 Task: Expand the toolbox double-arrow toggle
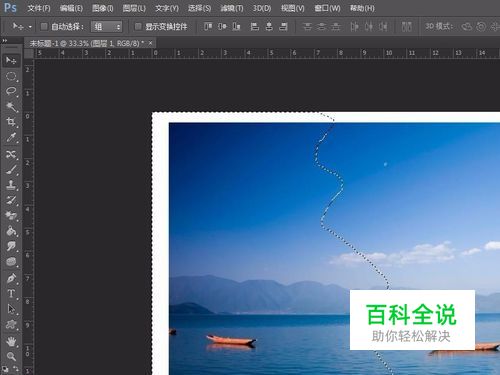tap(4, 41)
